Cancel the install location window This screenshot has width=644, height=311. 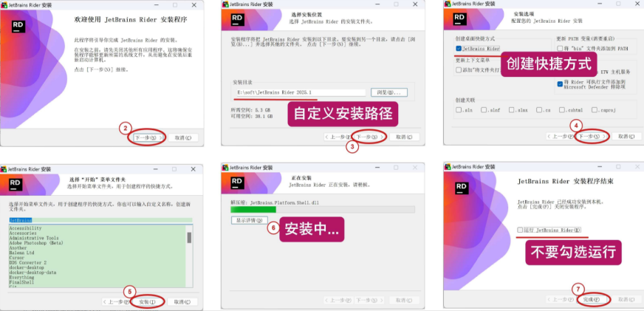coord(404,137)
